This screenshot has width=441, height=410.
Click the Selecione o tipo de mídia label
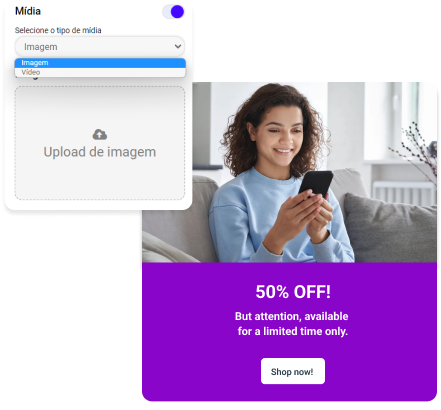(58, 30)
